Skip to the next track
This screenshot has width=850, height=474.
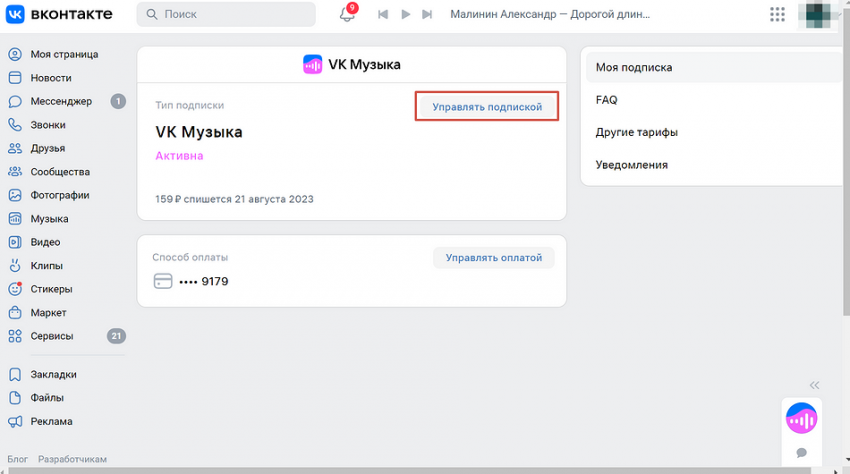pos(427,14)
